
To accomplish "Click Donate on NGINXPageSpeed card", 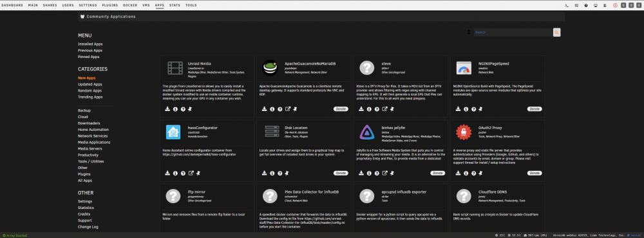I will coord(535,109).
